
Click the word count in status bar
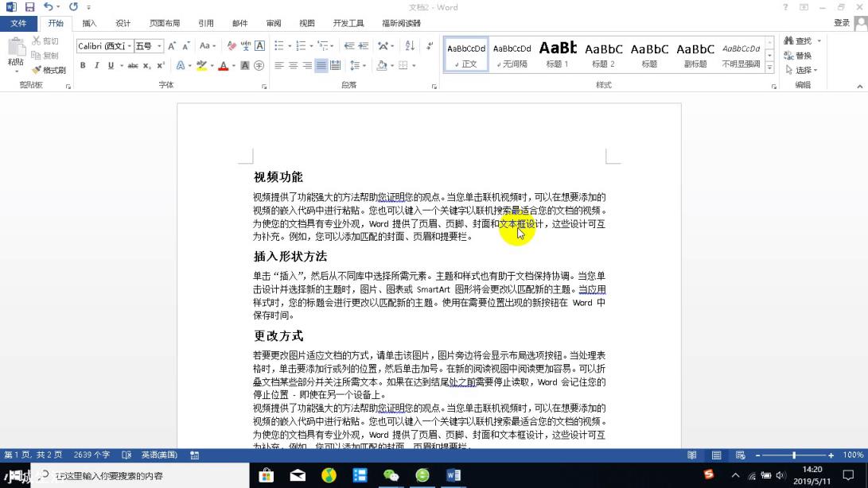click(91, 455)
